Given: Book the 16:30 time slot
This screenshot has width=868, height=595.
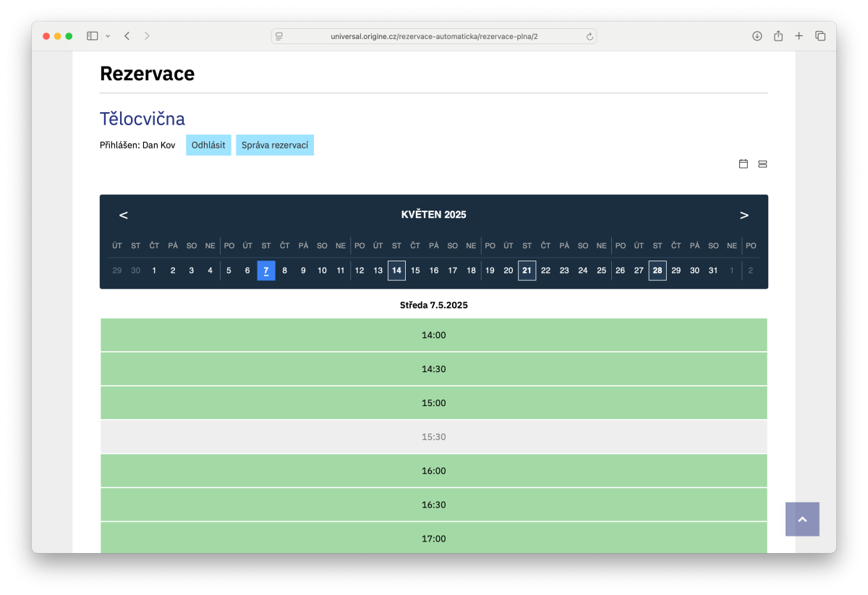Looking at the screenshot, I should click(x=434, y=505).
